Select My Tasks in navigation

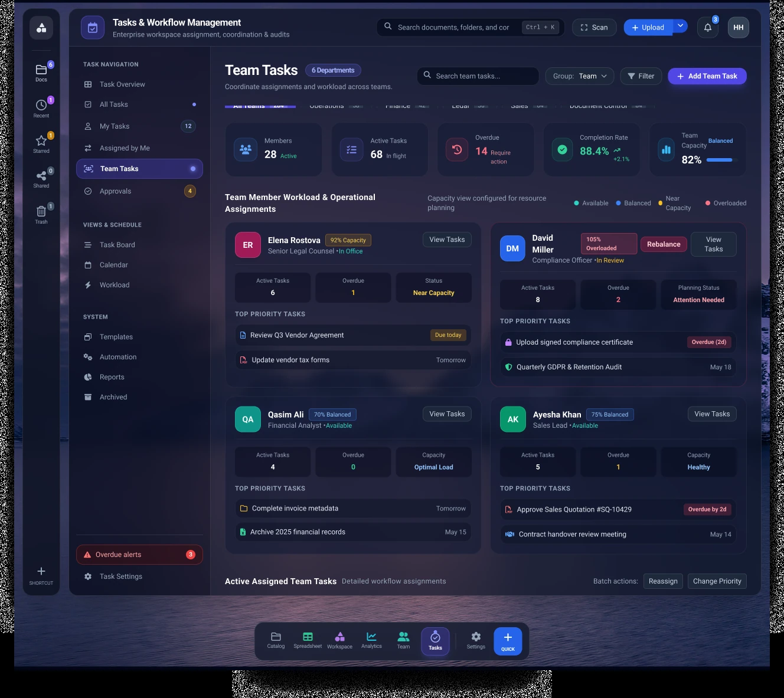point(139,126)
